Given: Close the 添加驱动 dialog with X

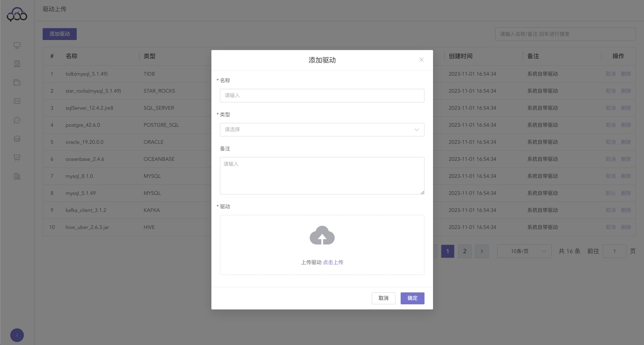Looking at the screenshot, I should [422, 60].
